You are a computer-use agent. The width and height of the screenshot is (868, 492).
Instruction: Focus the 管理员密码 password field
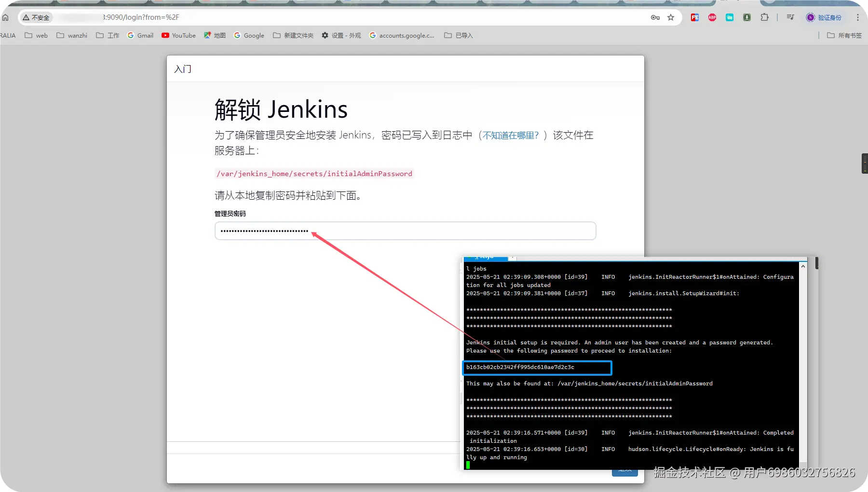(x=405, y=231)
